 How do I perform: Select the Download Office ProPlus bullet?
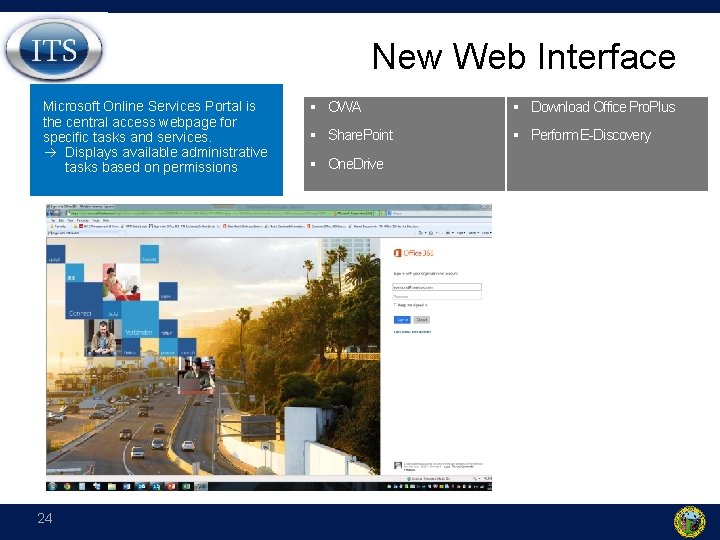coord(603,107)
